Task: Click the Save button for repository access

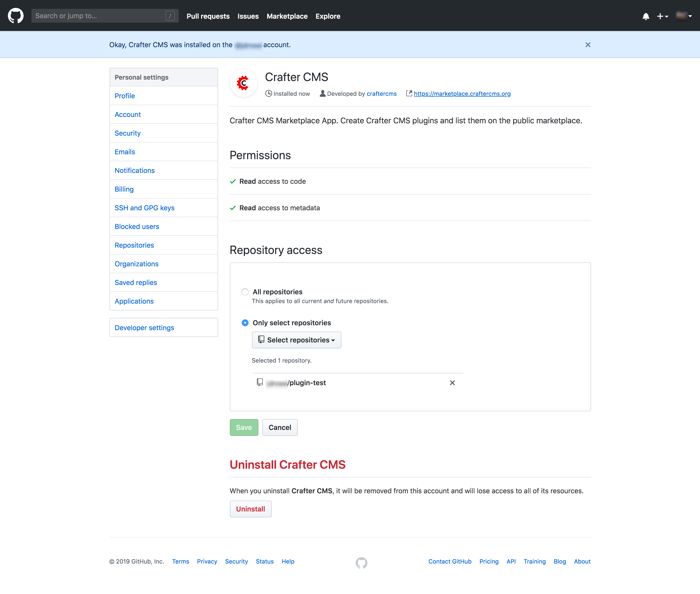Action: pos(243,427)
